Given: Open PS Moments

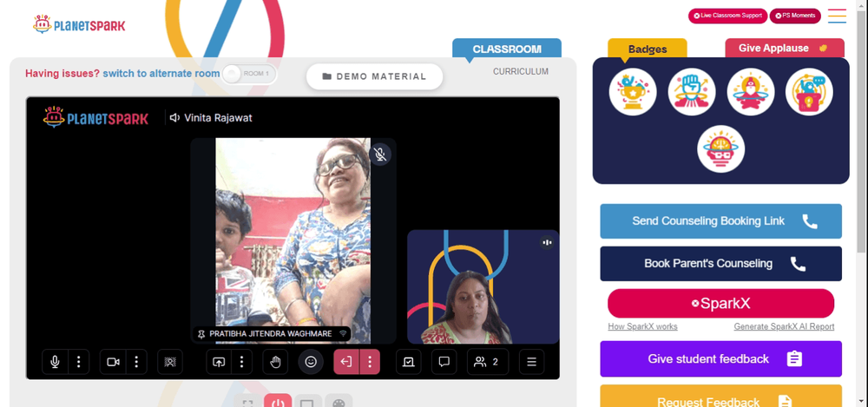Looking at the screenshot, I should click(795, 16).
